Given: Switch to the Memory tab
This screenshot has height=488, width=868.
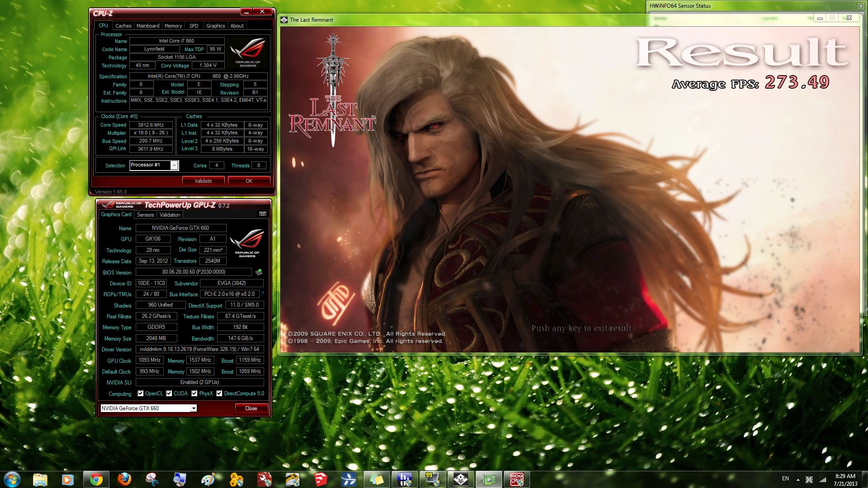Looking at the screenshot, I should click(173, 26).
